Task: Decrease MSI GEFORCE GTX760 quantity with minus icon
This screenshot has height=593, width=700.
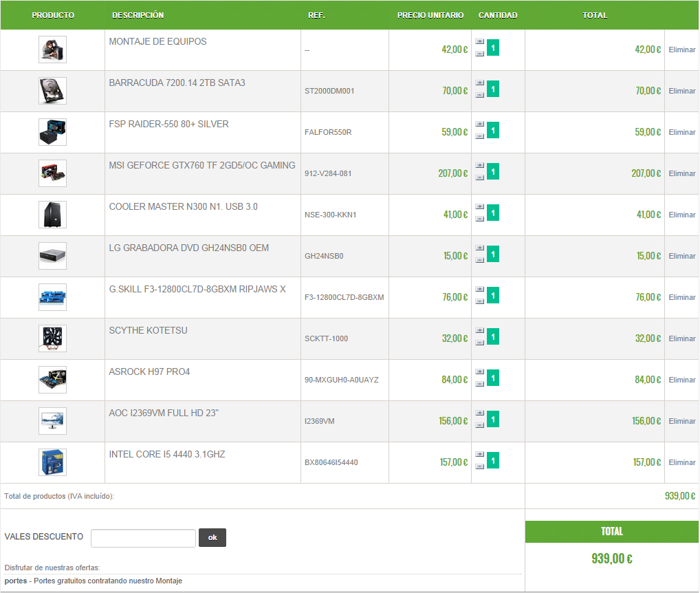Action: (479, 177)
